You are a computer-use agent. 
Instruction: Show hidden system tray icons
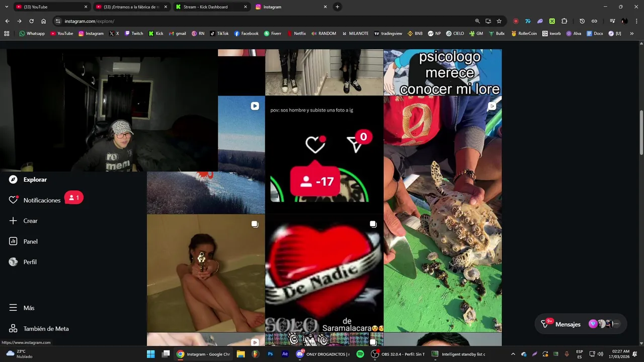pos(513,354)
